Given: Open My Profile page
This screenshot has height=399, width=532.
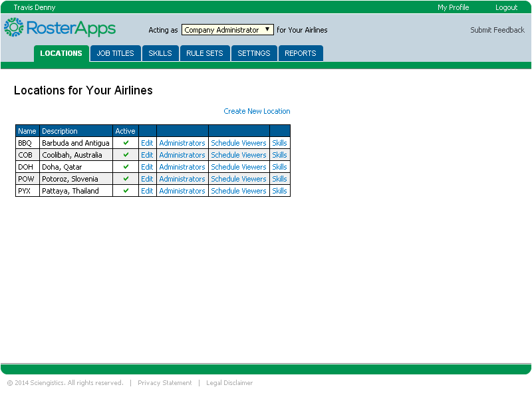Looking at the screenshot, I should coord(453,7).
